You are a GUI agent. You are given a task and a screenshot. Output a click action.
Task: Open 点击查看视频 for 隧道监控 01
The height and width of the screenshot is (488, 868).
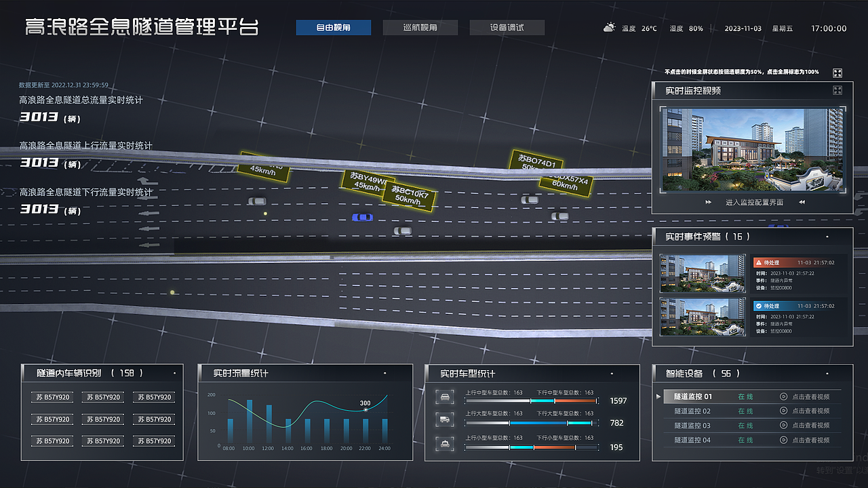tap(810, 396)
